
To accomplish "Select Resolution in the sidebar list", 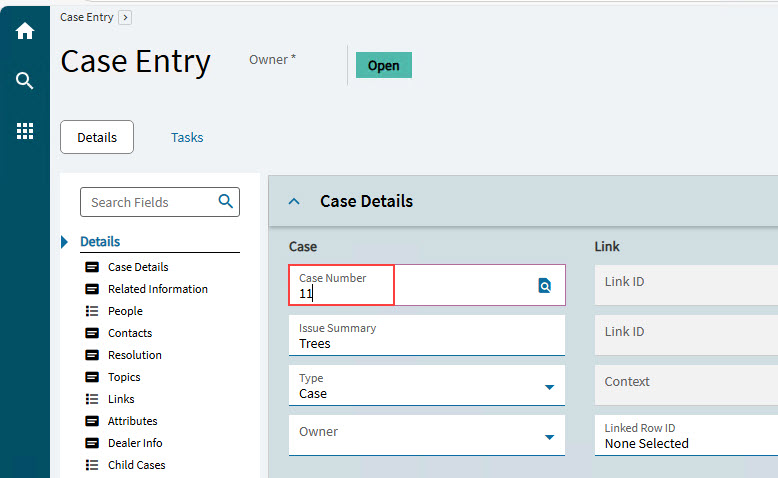I will coord(134,355).
